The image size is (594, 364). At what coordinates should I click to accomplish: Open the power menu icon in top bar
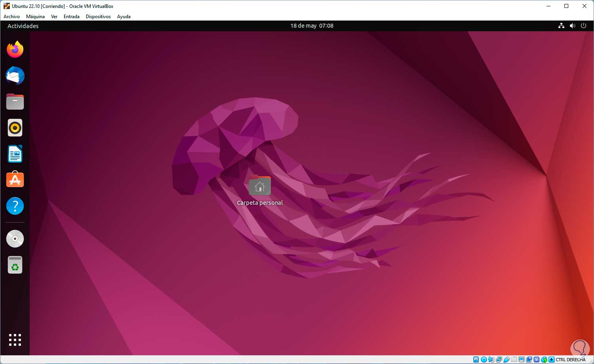coord(583,26)
